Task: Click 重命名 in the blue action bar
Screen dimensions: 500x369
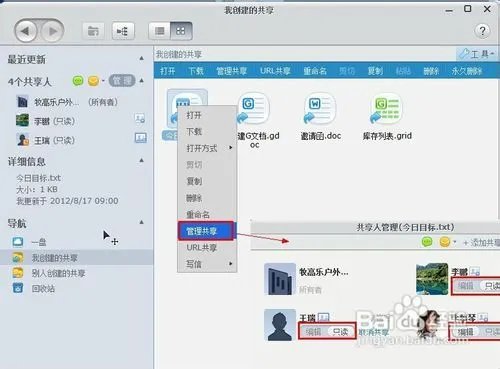Action: click(x=315, y=71)
